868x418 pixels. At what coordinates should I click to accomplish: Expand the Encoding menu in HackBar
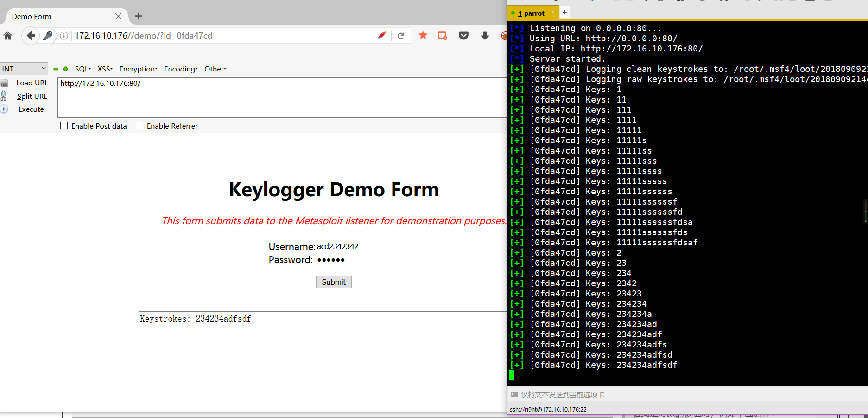click(181, 69)
